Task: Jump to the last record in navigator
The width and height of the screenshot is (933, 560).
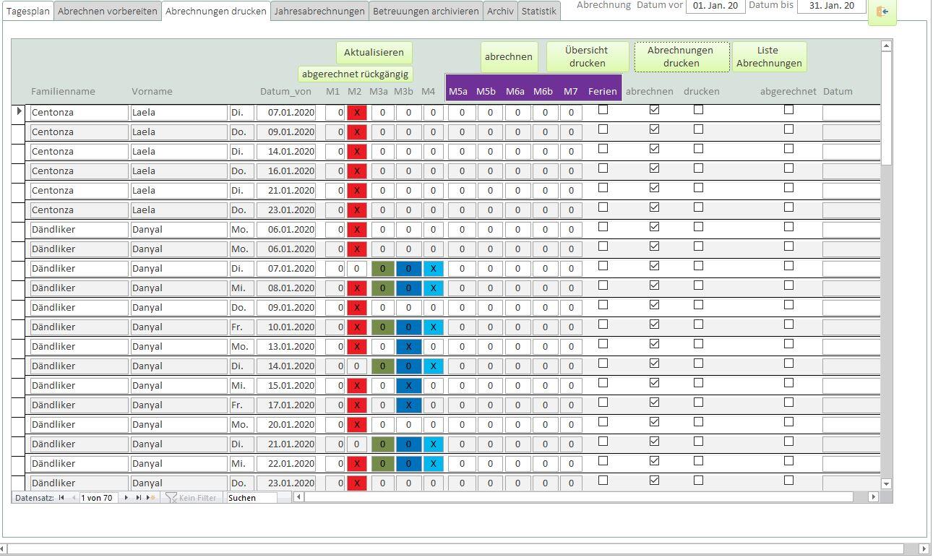Action: click(138, 498)
